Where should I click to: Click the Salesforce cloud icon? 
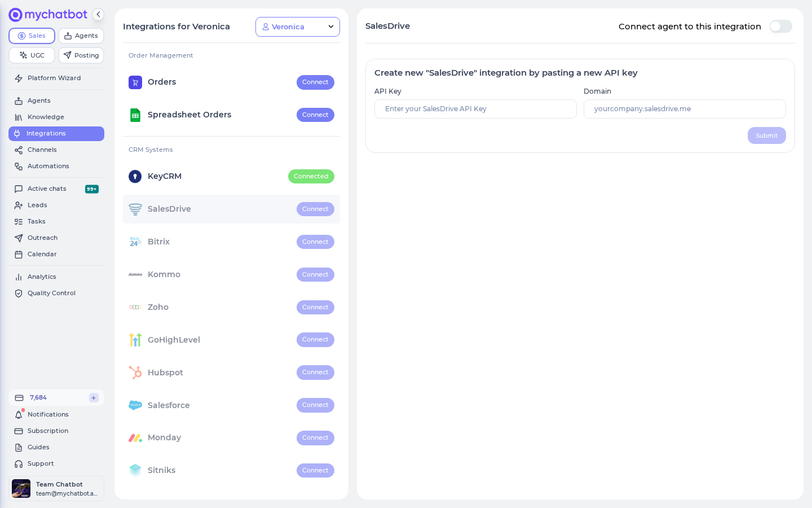coord(135,405)
